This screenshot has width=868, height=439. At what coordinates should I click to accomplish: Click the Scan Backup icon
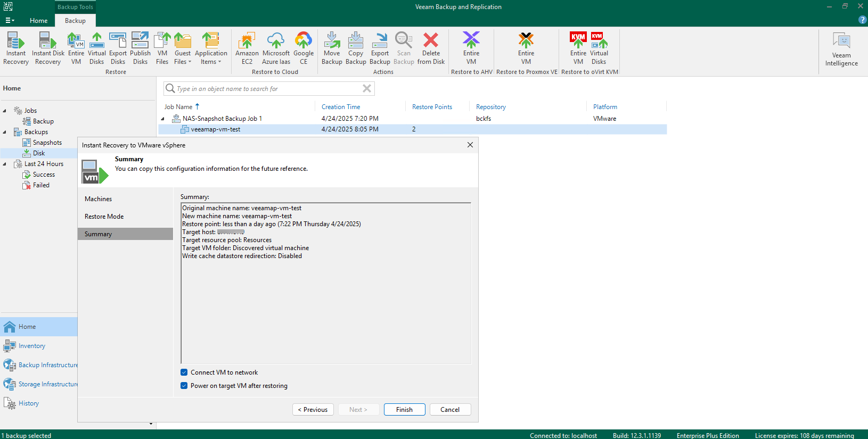point(404,48)
